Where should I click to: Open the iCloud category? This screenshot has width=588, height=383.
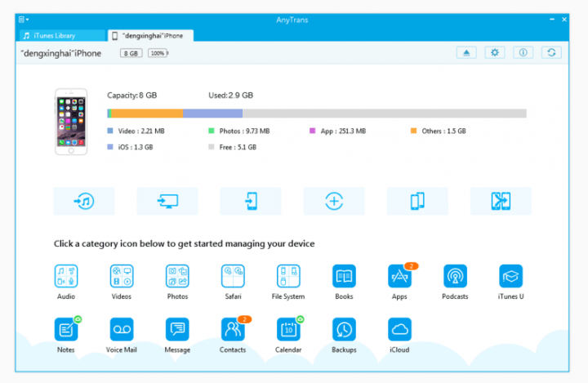[x=399, y=329]
